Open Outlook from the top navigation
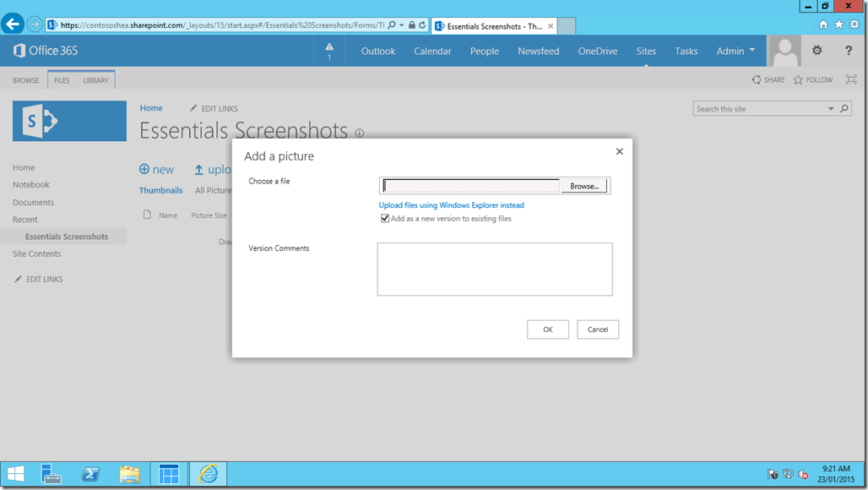The image size is (868, 490). [377, 51]
